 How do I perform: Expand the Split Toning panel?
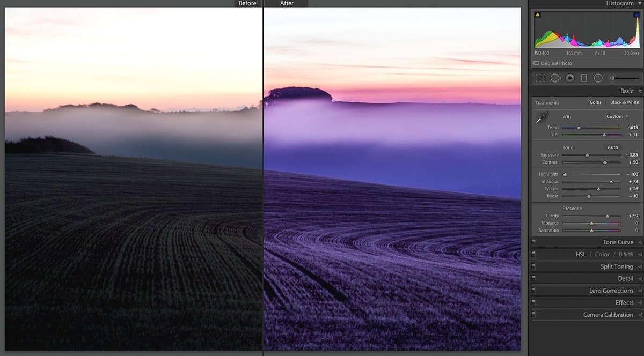coord(639,266)
